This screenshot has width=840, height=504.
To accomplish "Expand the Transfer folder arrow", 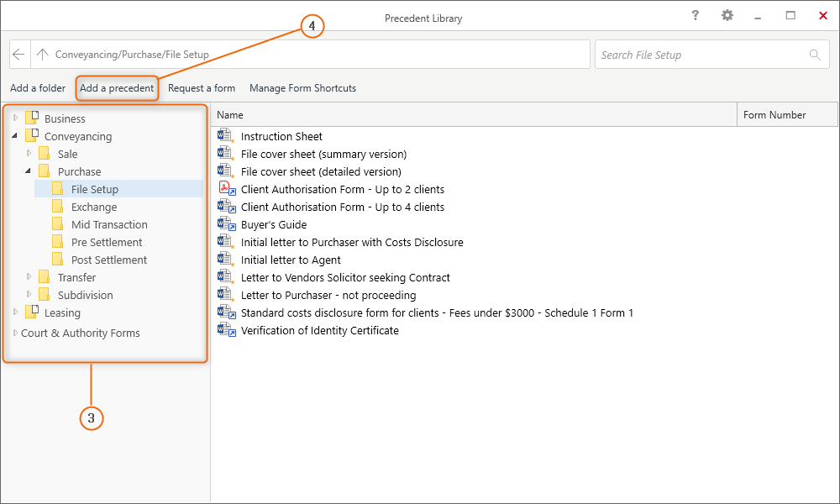I will (x=29, y=277).
